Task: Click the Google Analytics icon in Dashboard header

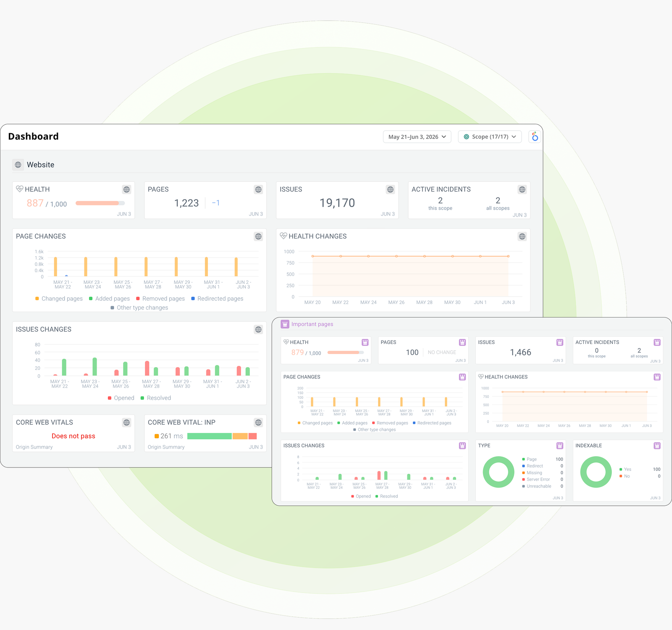Action: coord(535,137)
